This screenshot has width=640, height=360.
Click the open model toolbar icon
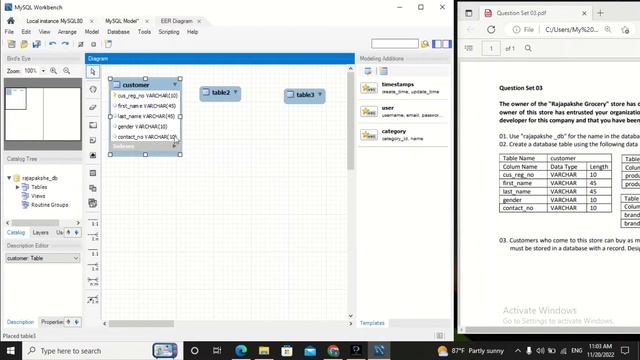[24, 44]
